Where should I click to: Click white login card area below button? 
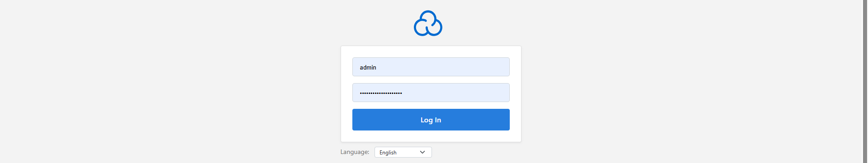pyautogui.click(x=431, y=136)
